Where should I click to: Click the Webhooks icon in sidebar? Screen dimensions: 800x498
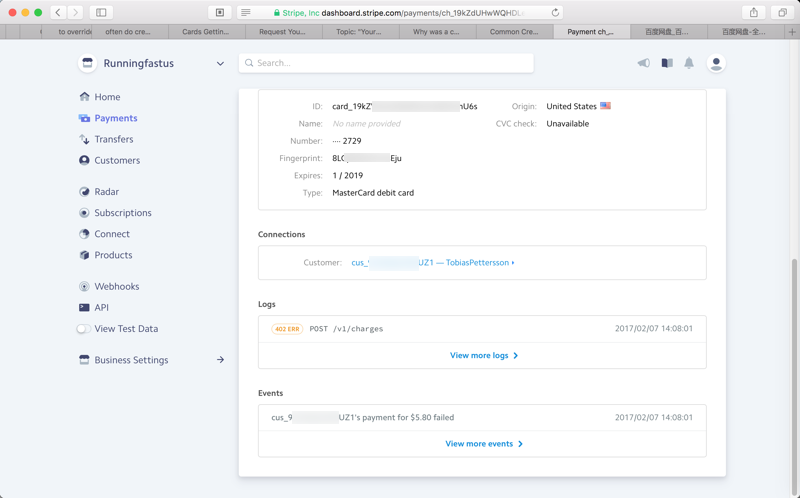[84, 286]
